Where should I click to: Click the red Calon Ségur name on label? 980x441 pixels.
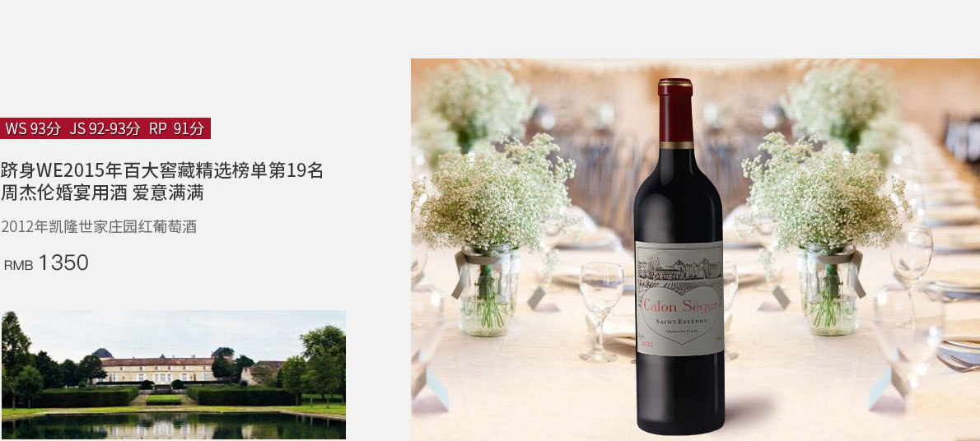click(x=680, y=305)
